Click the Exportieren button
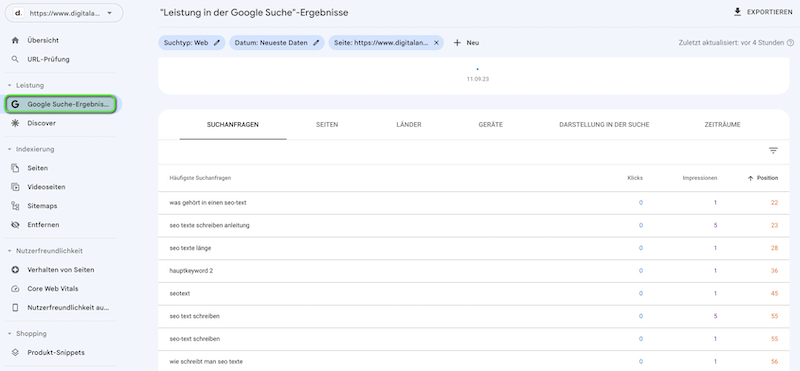Image resolution: width=800 pixels, height=371 pixels. [x=763, y=12]
